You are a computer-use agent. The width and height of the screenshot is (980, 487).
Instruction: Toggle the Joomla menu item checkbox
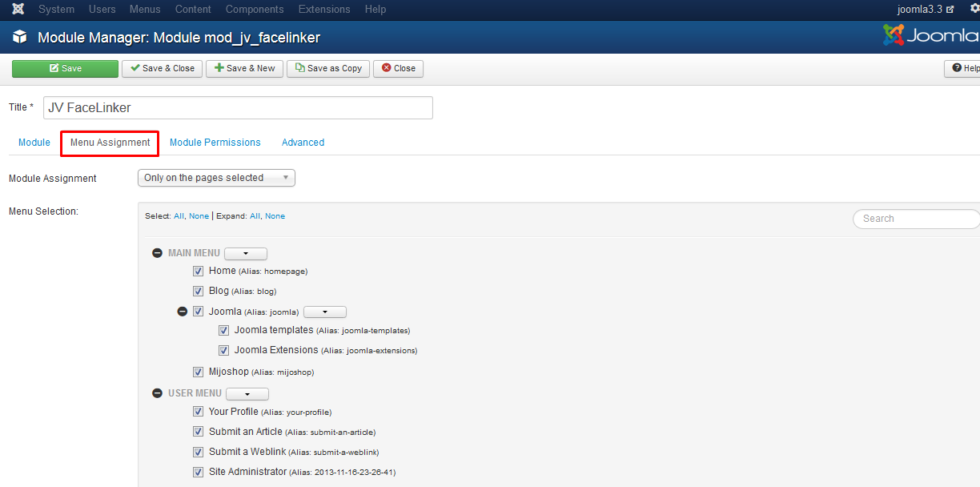198,312
